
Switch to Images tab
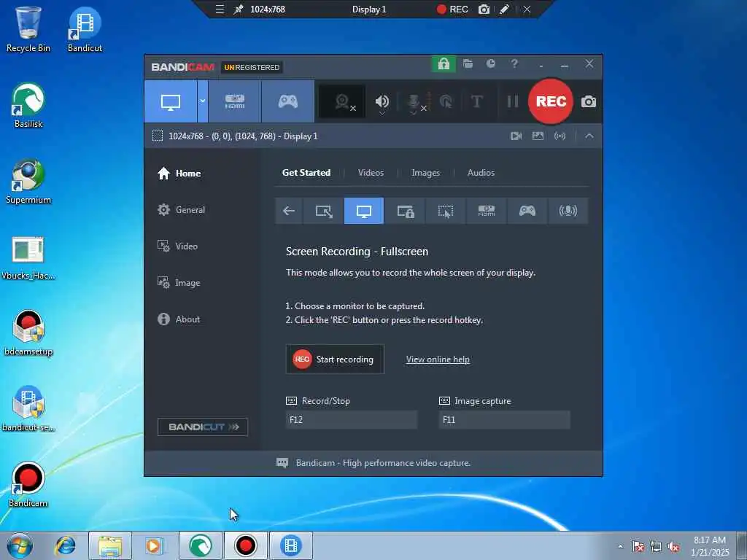tap(425, 173)
